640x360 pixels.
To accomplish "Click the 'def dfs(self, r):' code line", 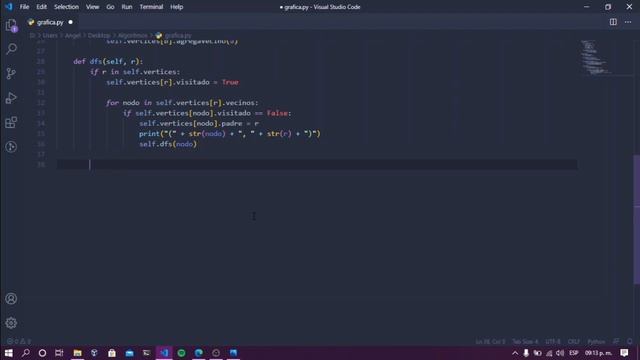I will [108, 62].
